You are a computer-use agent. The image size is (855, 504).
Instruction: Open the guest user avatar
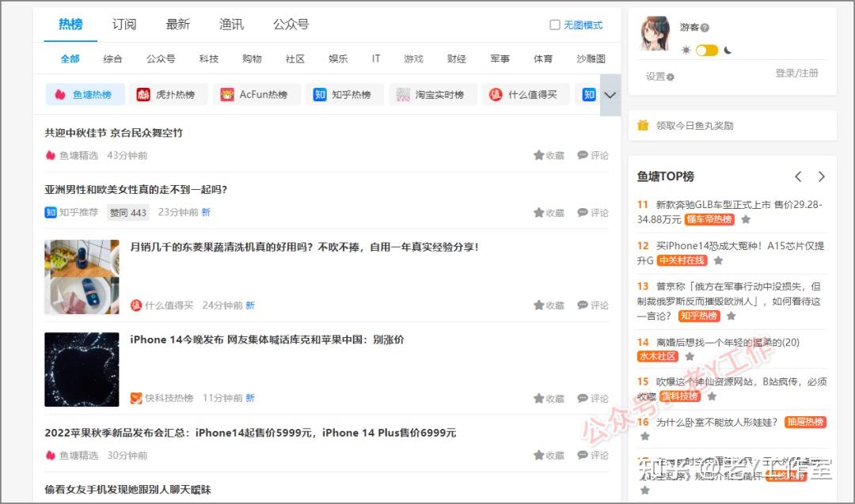655,33
